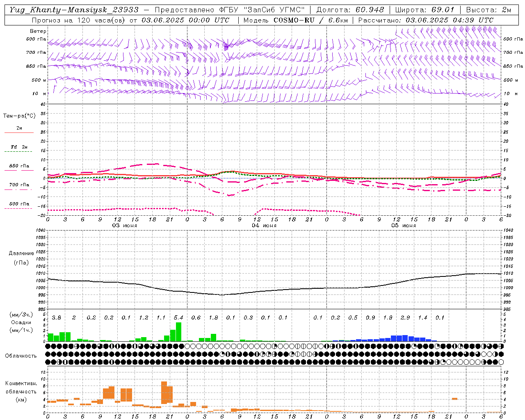
Task: Click the 'Тем-ра(°C)' temperature panel label
Action: [x=19, y=116]
